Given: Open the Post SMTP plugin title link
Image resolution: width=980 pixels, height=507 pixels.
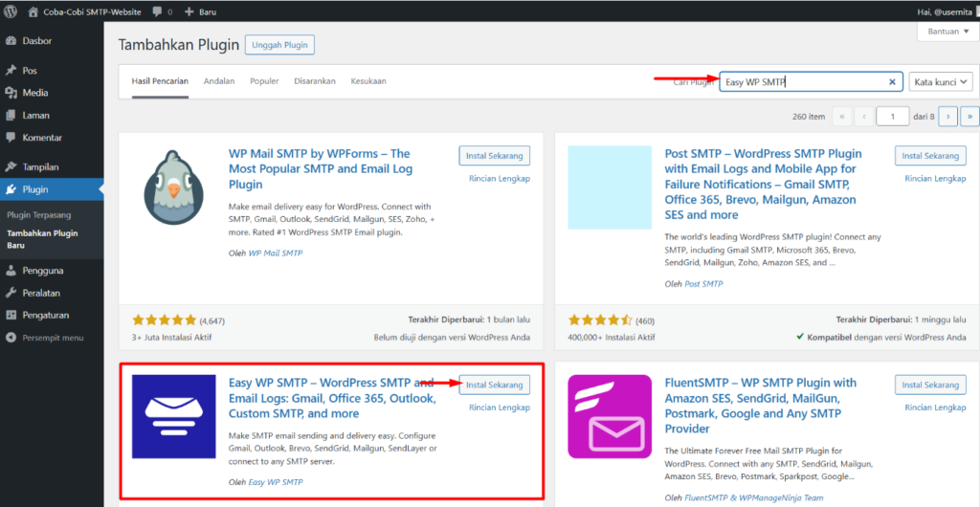Looking at the screenshot, I should (764, 185).
